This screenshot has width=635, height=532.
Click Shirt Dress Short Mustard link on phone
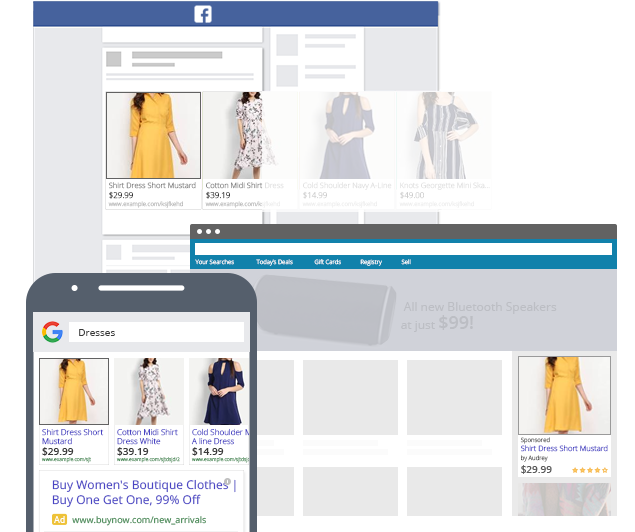point(72,436)
